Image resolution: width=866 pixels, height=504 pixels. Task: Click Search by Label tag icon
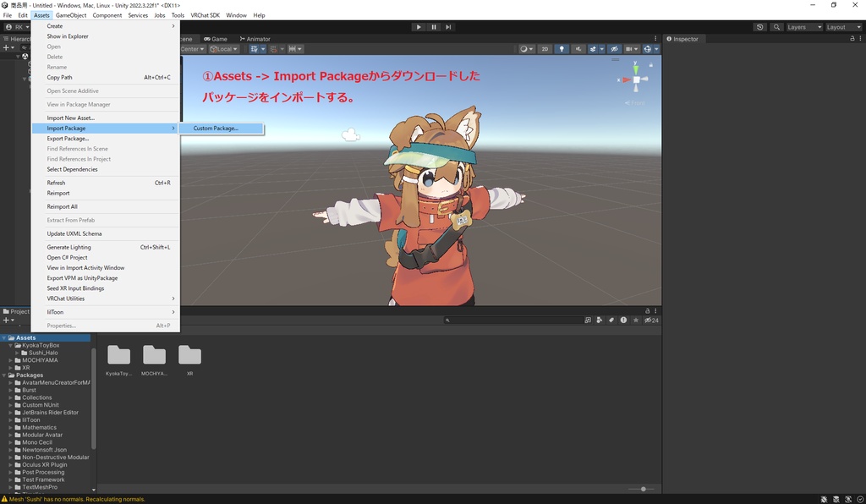point(611,320)
